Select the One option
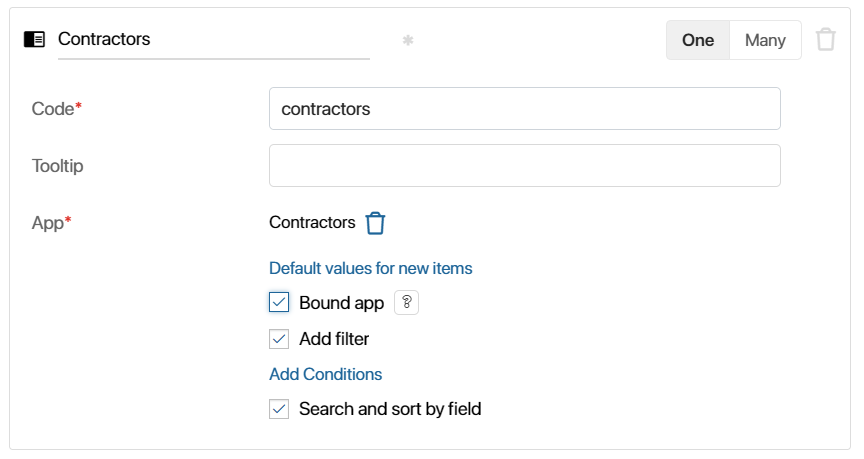This screenshot has height=459, width=864. (x=698, y=40)
